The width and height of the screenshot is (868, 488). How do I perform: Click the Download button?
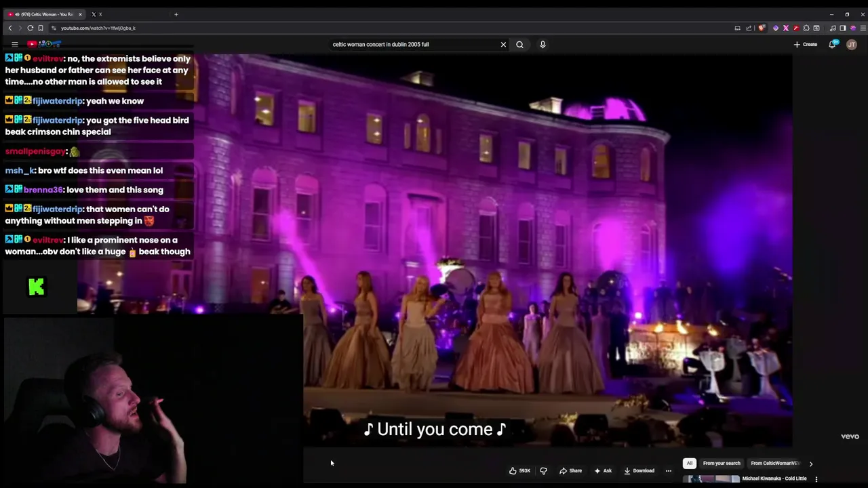coord(639,470)
